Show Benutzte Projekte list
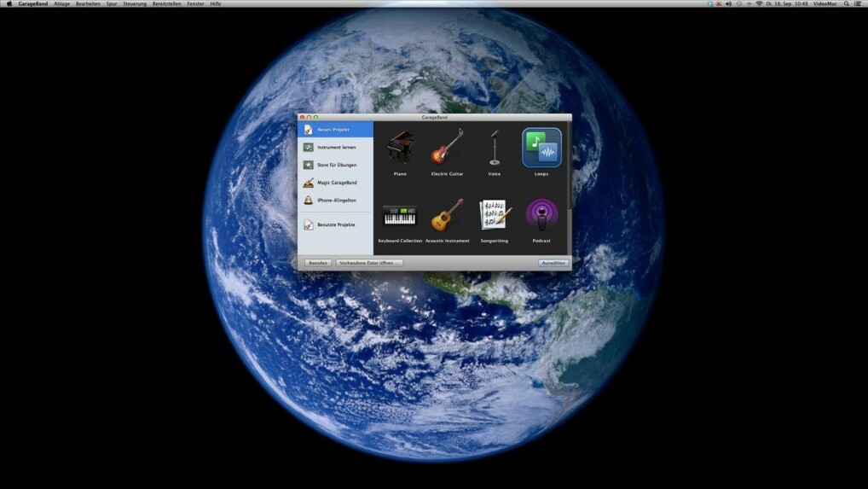 click(x=335, y=224)
